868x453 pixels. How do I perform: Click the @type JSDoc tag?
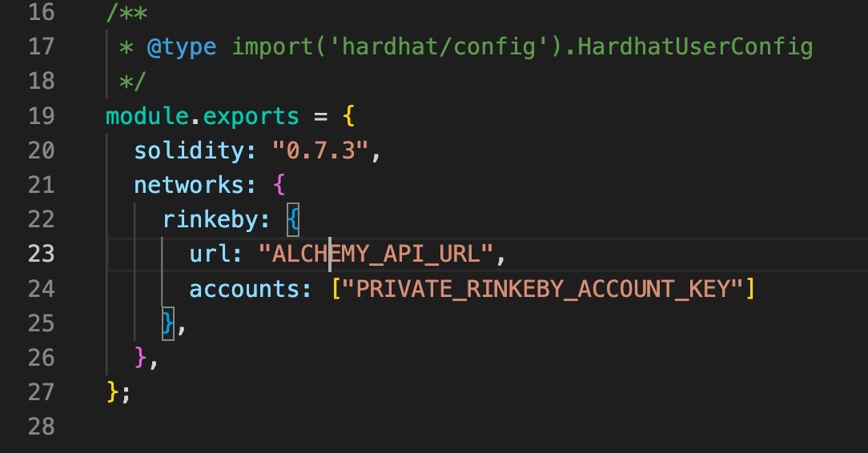[182, 47]
